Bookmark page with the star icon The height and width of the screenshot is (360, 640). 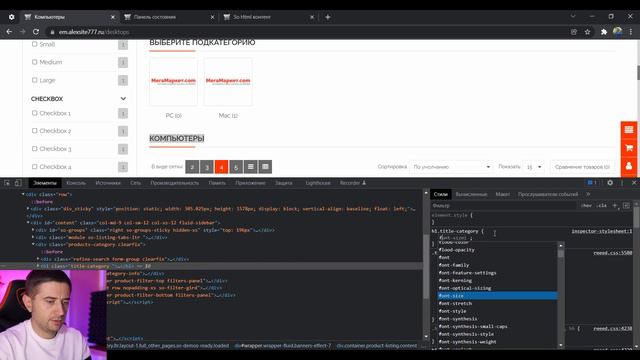pyautogui.click(x=587, y=32)
